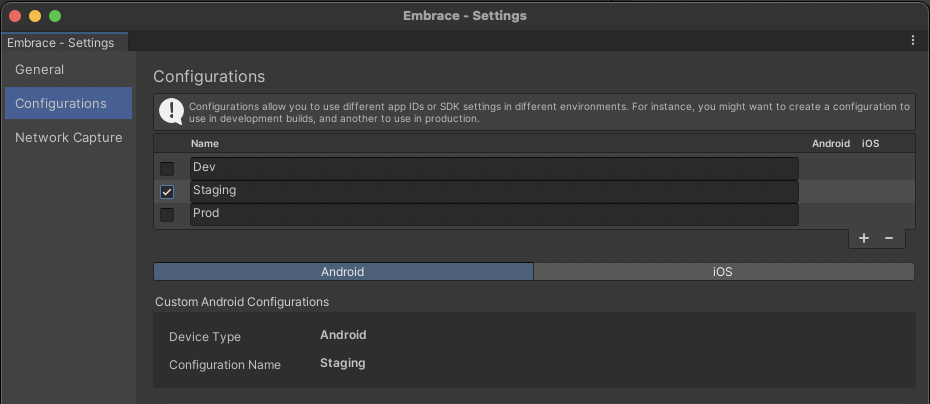930x404 pixels.
Task: Switch to the iOS platform tab
Action: (x=724, y=272)
